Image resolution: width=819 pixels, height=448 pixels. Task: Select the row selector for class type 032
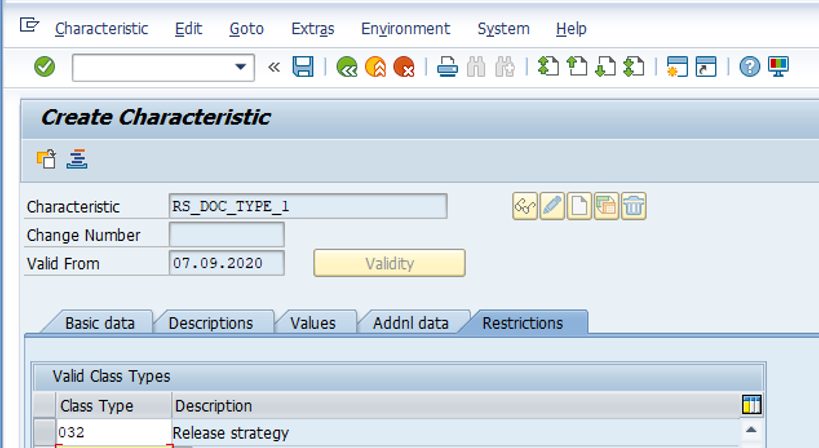pyautogui.click(x=44, y=432)
